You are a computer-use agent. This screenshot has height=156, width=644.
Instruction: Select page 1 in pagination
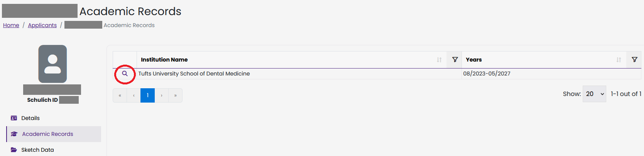[x=147, y=95]
